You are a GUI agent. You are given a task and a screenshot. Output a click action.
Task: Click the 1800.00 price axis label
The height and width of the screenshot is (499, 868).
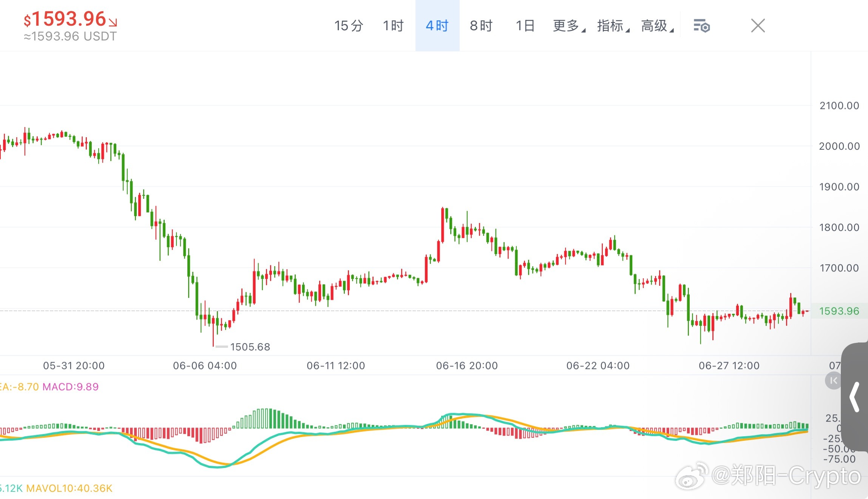(839, 227)
